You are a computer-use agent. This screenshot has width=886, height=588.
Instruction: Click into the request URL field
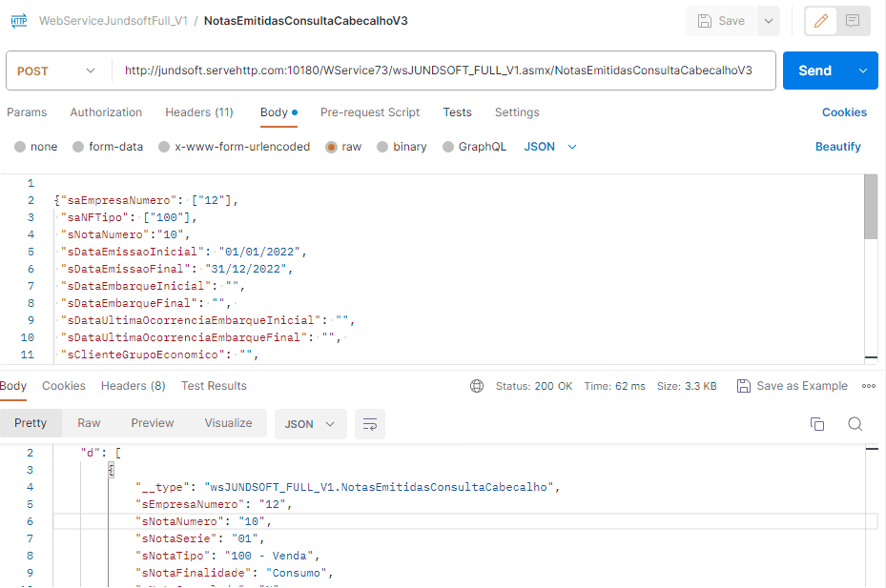(x=439, y=71)
